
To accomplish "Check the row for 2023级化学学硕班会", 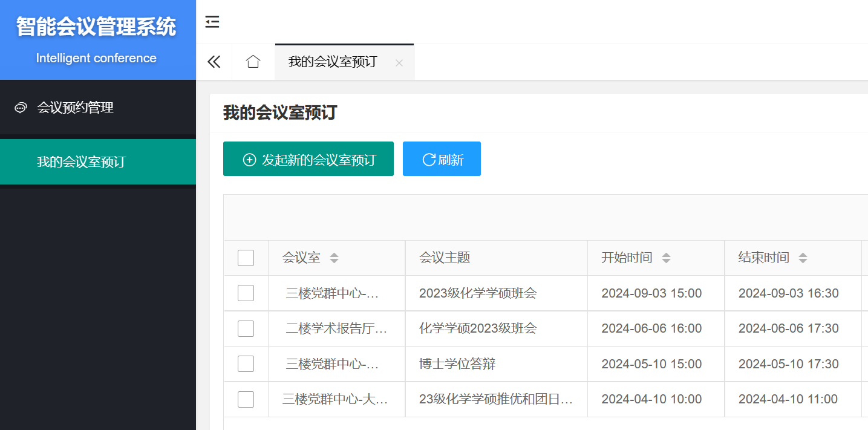I will tap(246, 293).
